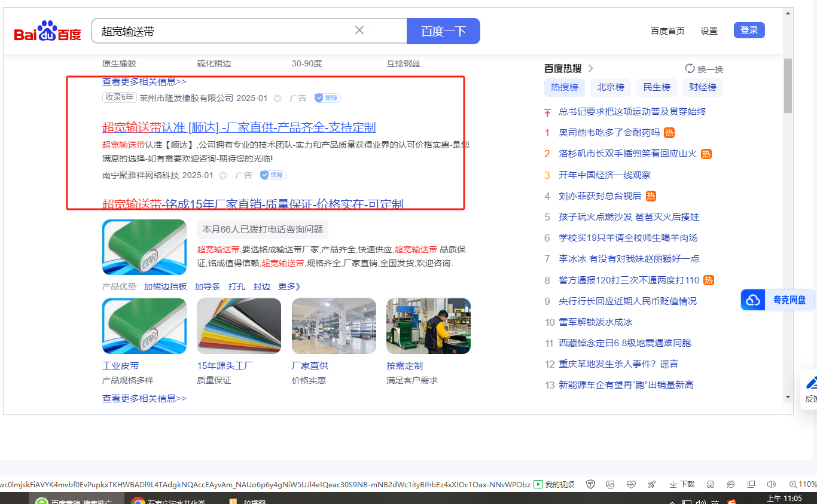Click the speaker mute icon in browser status bar
Image resolution: width=817 pixels, height=504 pixels.
771,484
